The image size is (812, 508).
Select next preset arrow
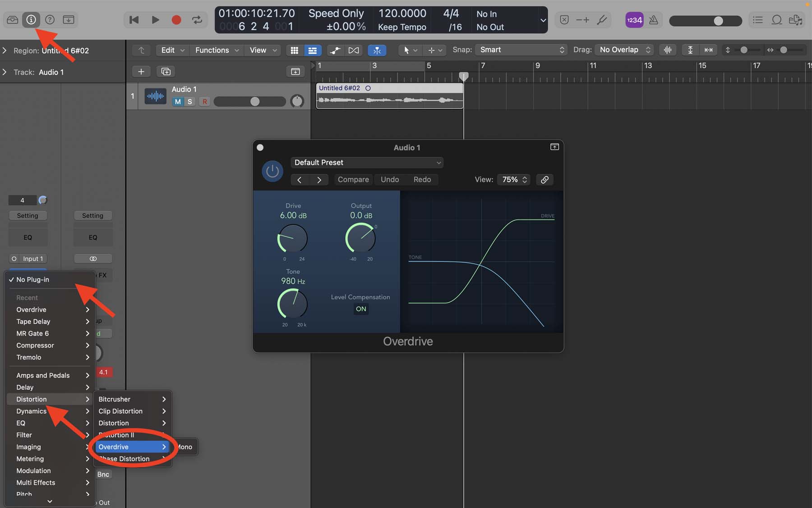(x=319, y=180)
